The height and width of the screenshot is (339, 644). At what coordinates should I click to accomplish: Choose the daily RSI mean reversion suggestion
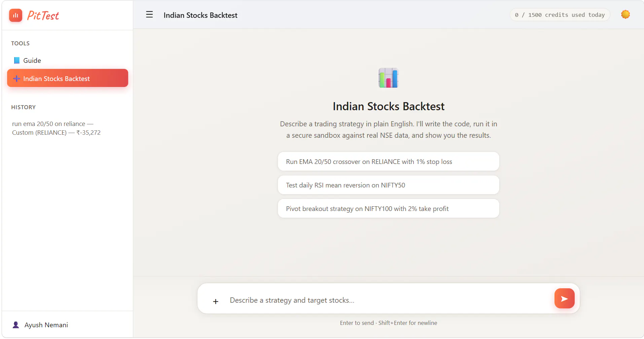tap(389, 185)
